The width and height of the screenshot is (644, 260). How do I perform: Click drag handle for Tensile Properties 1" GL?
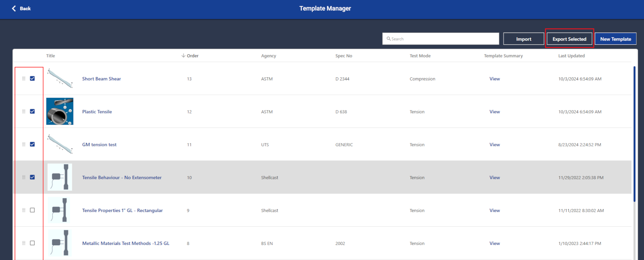24,210
